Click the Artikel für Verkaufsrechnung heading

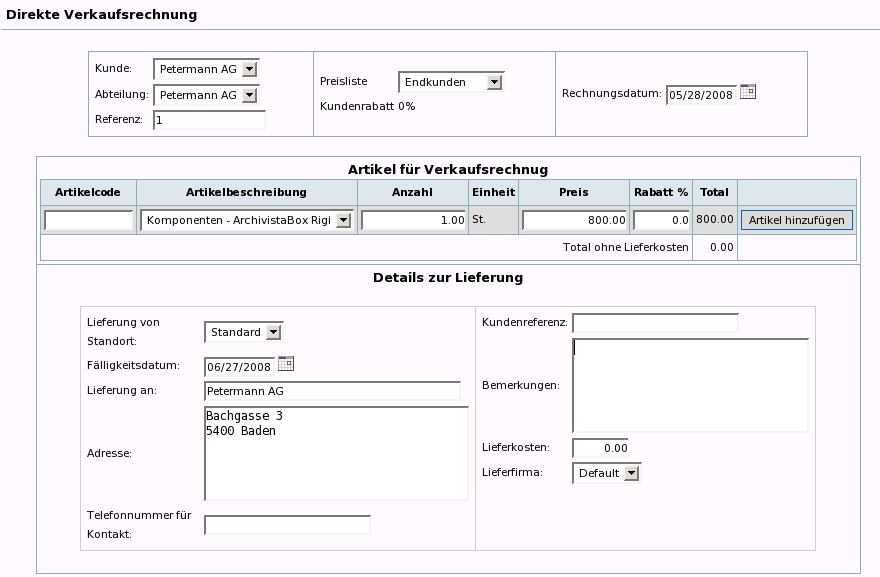pyautogui.click(x=448, y=170)
